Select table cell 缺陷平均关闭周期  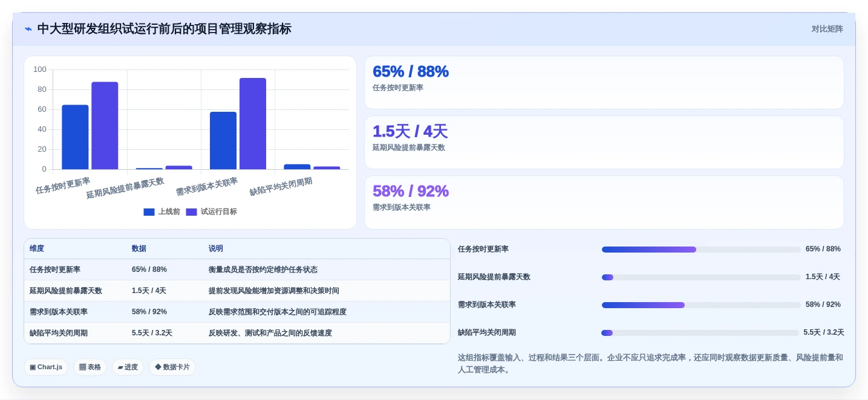coord(59,333)
